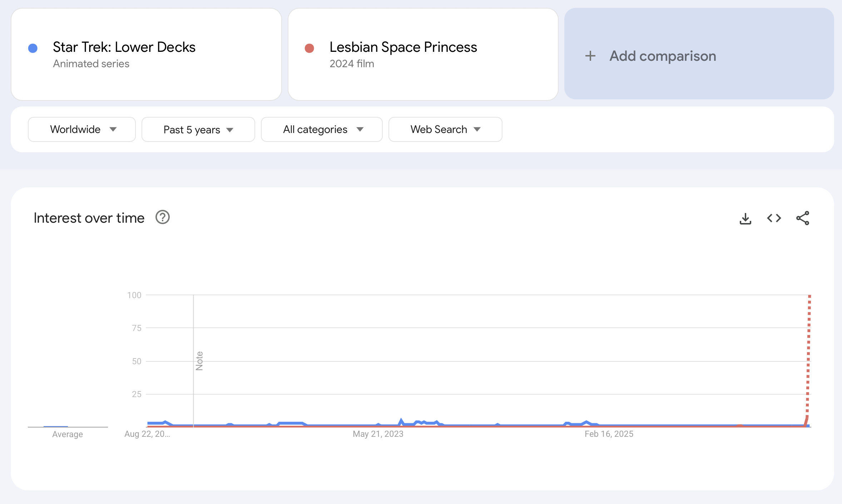Click the May 21, 2023 axis label
Viewport: 842px width, 504px height.
(x=378, y=434)
